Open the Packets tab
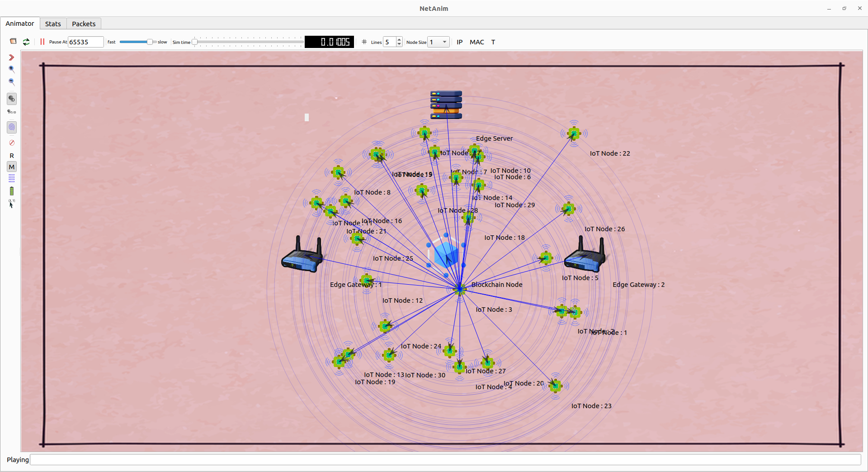This screenshot has height=472, width=868. (x=84, y=24)
